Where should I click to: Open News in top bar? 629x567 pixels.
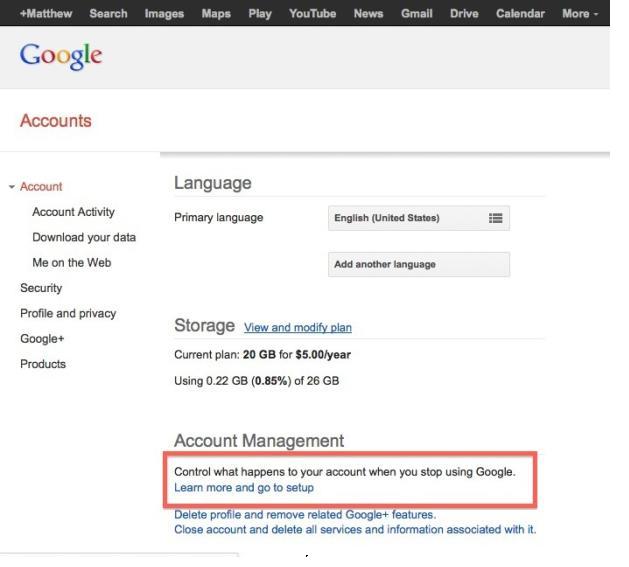(x=368, y=14)
